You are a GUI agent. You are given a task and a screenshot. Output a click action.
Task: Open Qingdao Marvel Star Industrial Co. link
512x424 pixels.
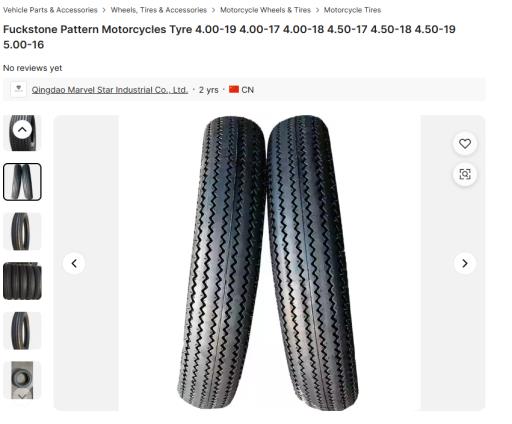[110, 90]
